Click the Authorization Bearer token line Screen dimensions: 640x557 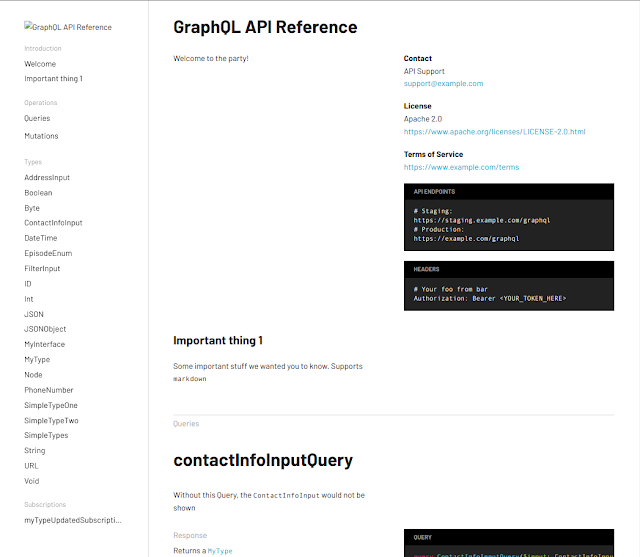[490, 299]
